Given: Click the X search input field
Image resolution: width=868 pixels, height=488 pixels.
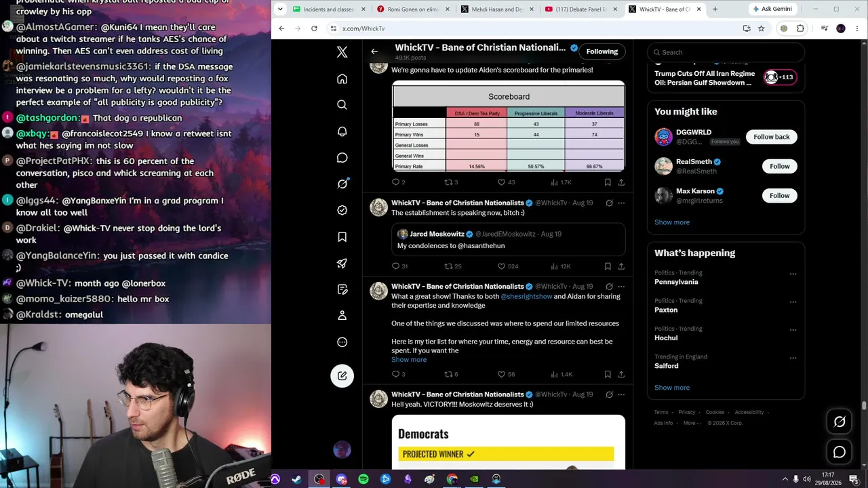Looking at the screenshot, I should [726, 52].
